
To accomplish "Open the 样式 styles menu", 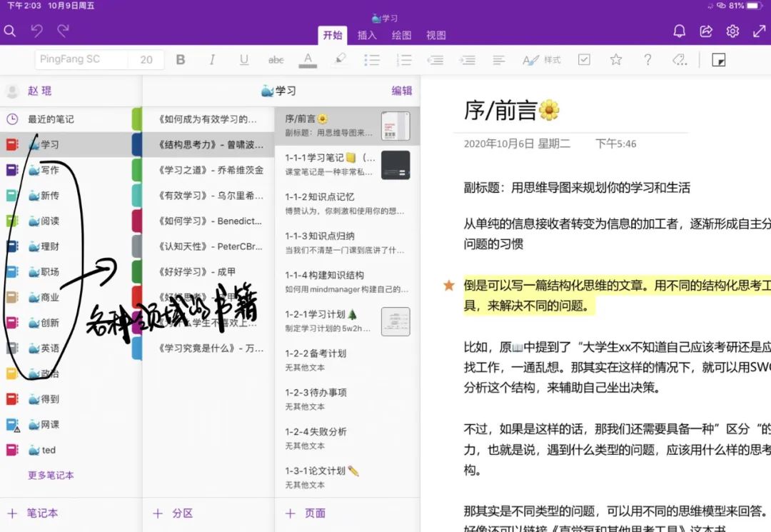I will (x=541, y=60).
